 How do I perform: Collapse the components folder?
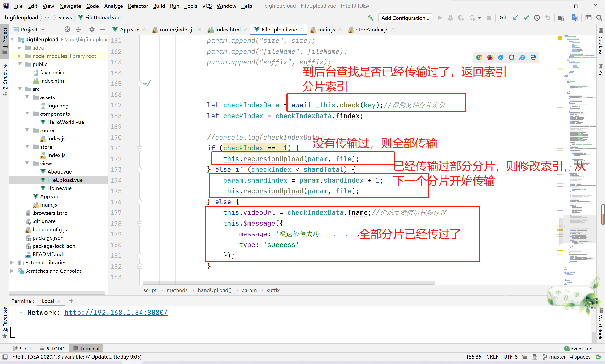27,114
